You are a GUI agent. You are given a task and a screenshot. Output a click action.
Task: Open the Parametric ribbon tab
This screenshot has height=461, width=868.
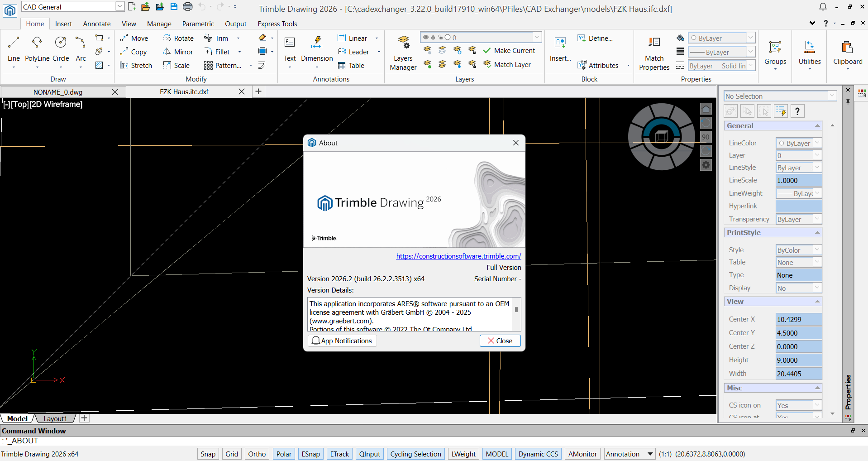coord(198,24)
